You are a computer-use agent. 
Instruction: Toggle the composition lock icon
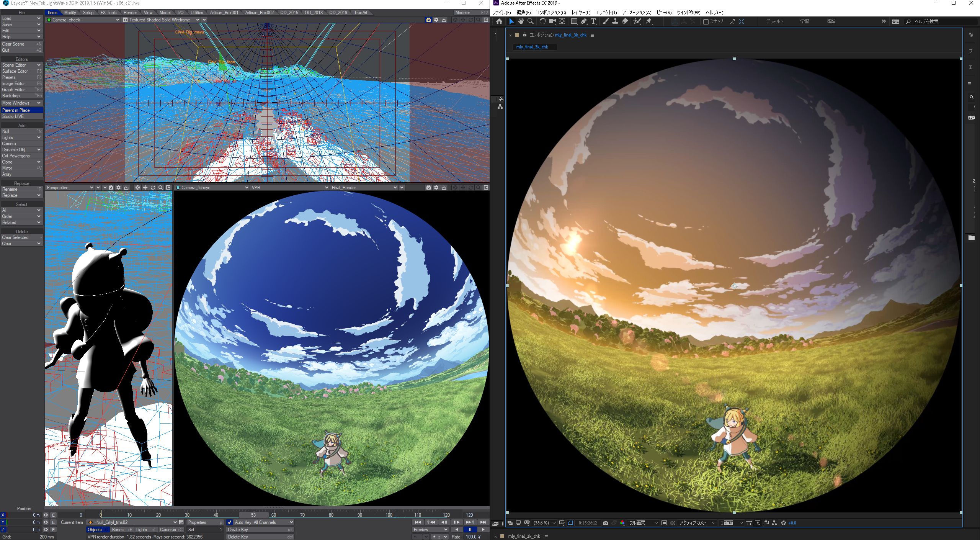[x=525, y=35]
